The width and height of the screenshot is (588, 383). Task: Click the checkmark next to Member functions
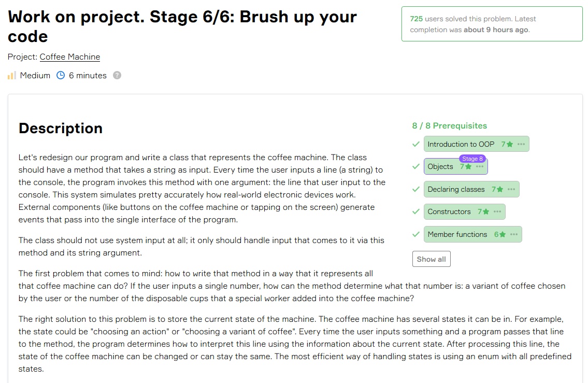(x=415, y=235)
